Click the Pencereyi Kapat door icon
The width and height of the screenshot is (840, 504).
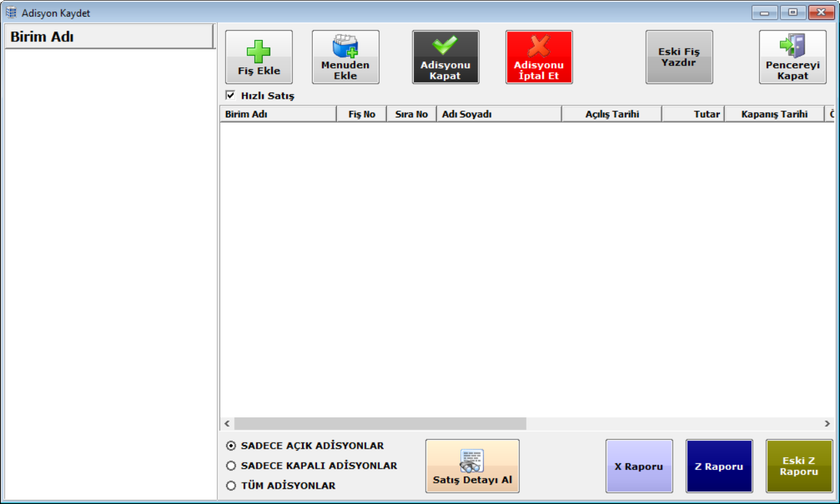tap(793, 47)
